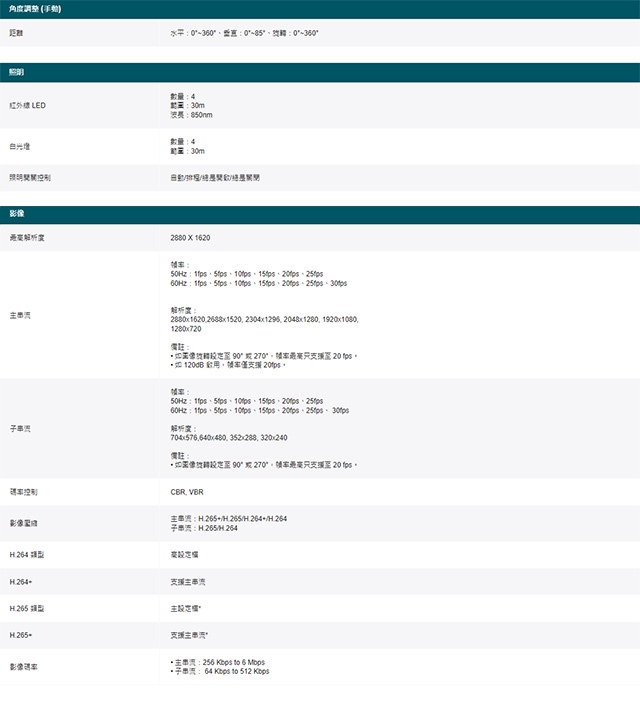Select the 主串流 row label

point(19,315)
